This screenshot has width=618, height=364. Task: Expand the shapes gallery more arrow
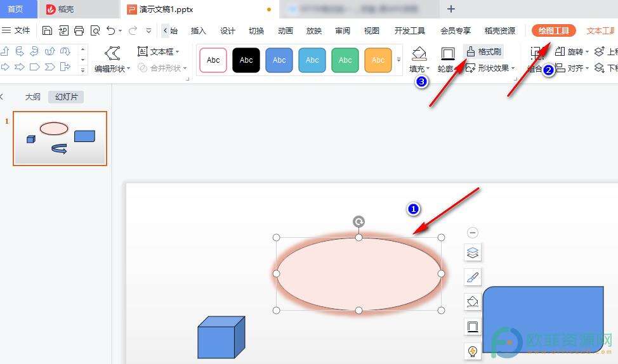point(82,70)
